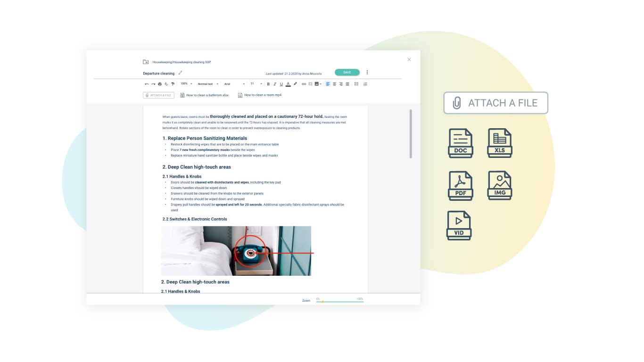Open the Arial font dropdown
Image resolution: width=644 pixels, height=362 pixels.
tap(234, 84)
